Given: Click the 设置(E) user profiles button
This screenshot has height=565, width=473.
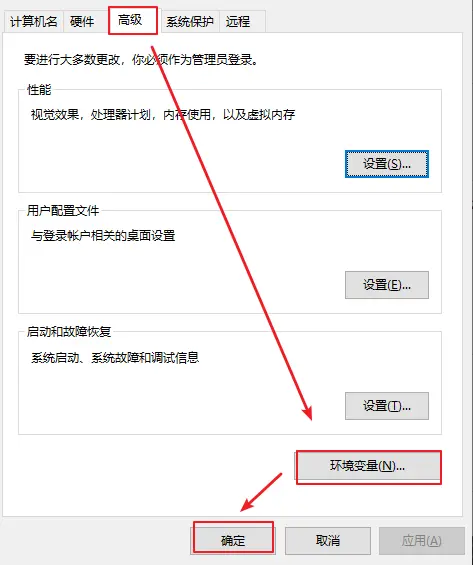Looking at the screenshot, I should click(x=387, y=285).
